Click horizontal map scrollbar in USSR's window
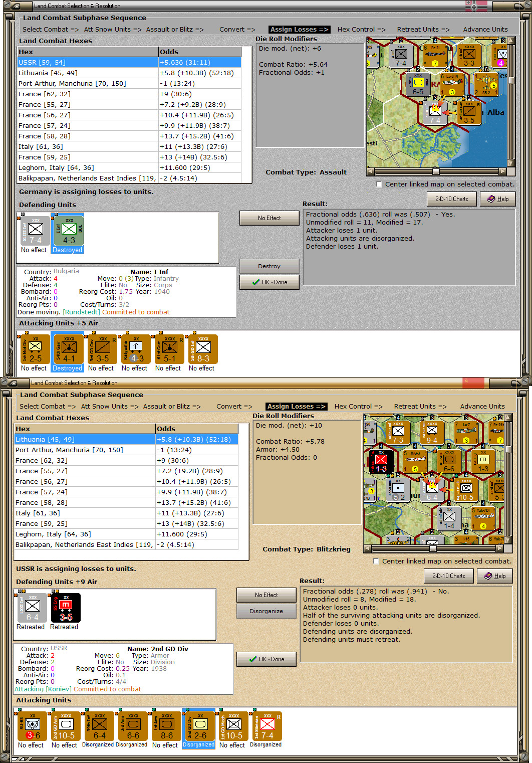 click(433, 548)
